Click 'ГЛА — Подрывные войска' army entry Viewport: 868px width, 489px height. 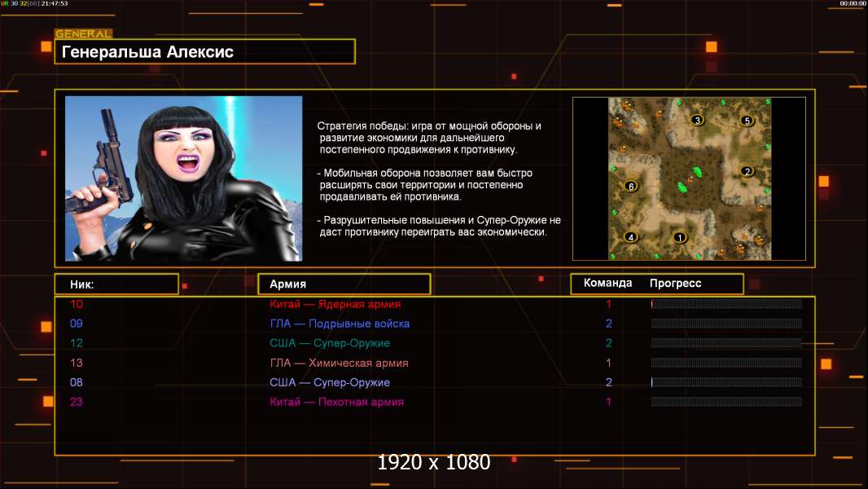point(340,324)
